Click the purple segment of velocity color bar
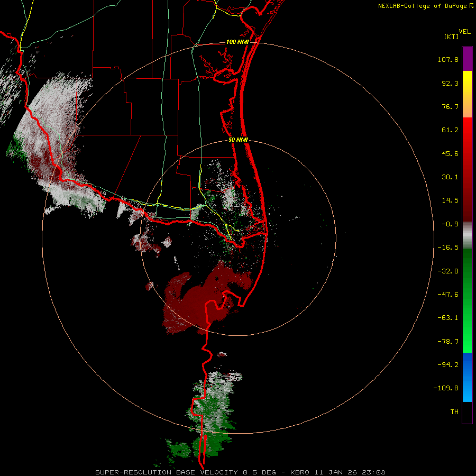 (467, 59)
